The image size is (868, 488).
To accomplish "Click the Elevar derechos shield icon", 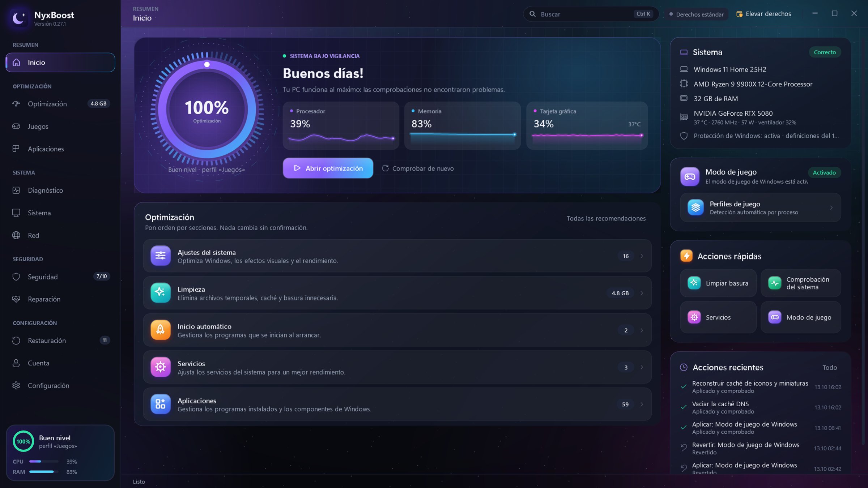I will pos(740,14).
